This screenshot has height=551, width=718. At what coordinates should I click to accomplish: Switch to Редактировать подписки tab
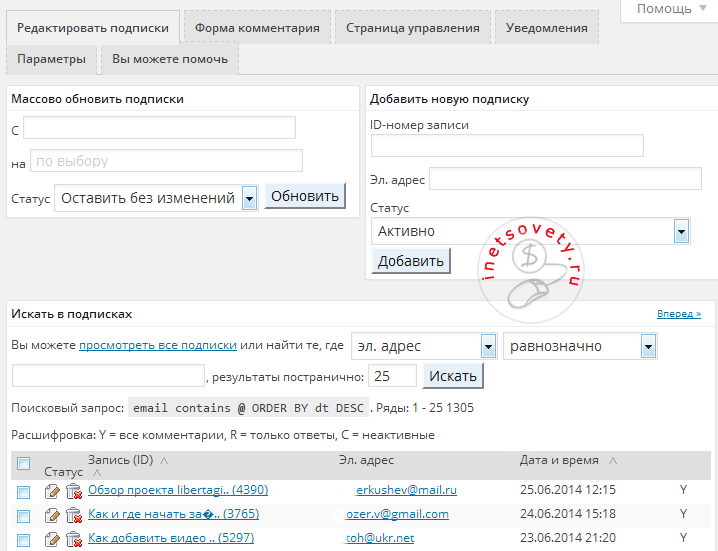click(x=93, y=28)
